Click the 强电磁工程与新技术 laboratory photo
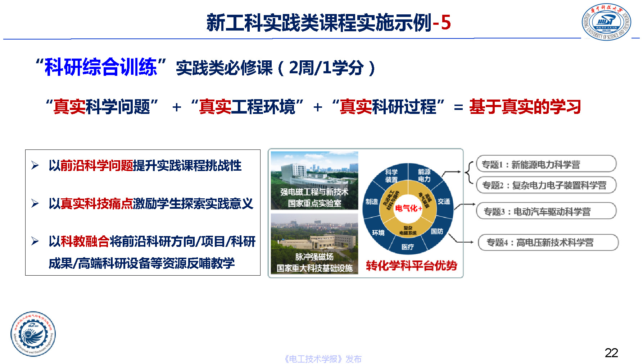The height and width of the screenshot is (364, 643). [x=314, y=180]
